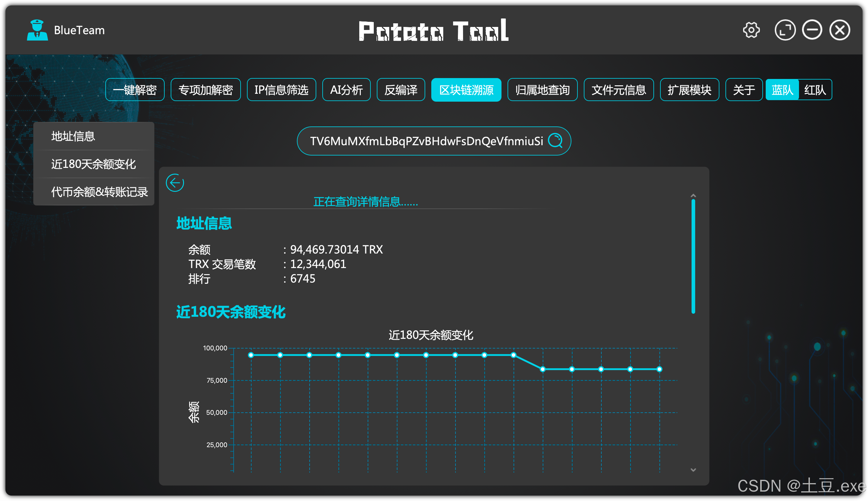Click the close X circle icon
868x501 pixels.
pyautogui.click(x=840, y=30)
